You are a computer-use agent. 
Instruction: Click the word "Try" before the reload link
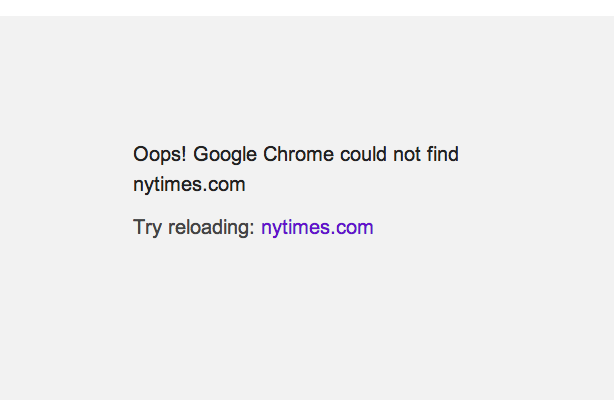(x=147, y=228)
